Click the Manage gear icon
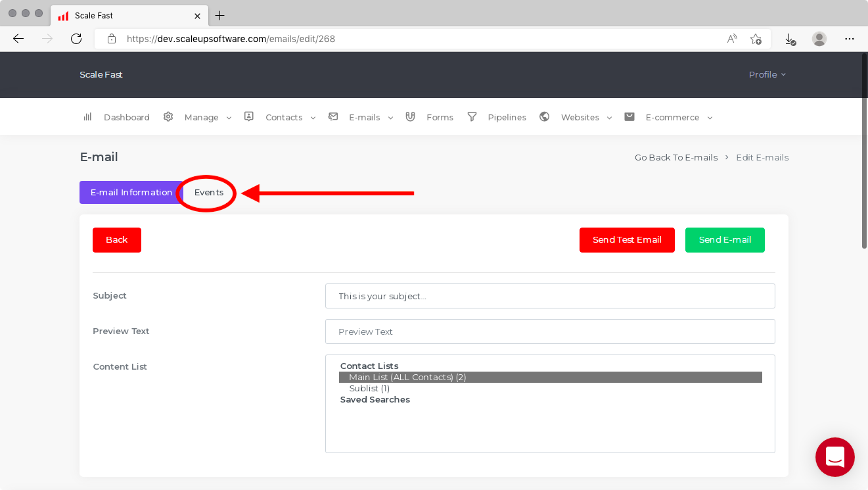 pos(168,116)
